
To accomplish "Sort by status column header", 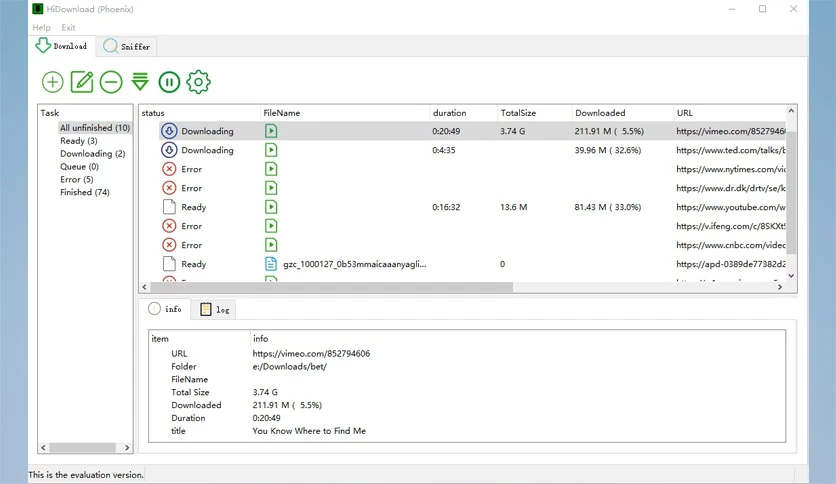I will 199,113.
